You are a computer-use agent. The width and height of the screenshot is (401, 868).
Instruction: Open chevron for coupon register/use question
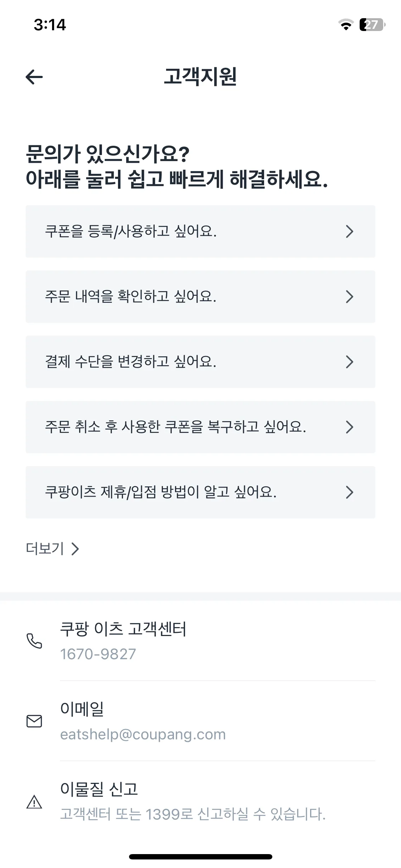pos(349,232)
